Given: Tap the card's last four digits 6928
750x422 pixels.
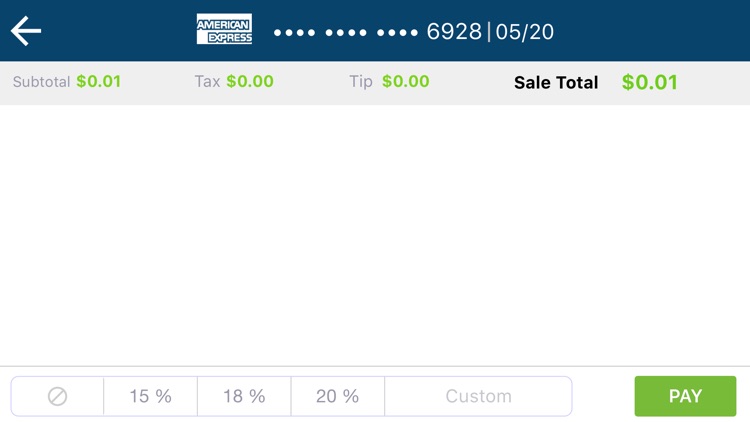Looking at the screenshot, I should point(454,31).
